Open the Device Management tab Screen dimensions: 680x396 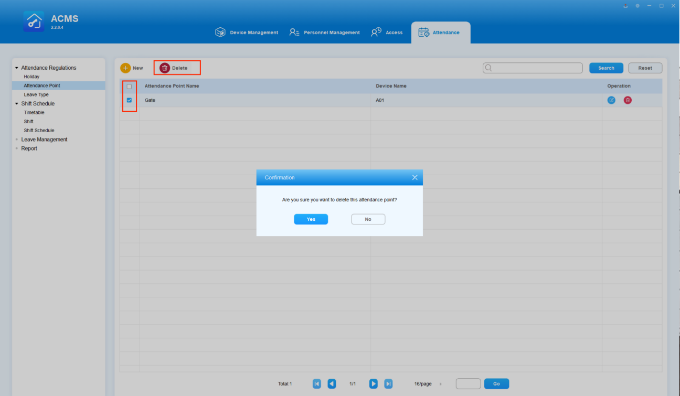coord(246,33)
